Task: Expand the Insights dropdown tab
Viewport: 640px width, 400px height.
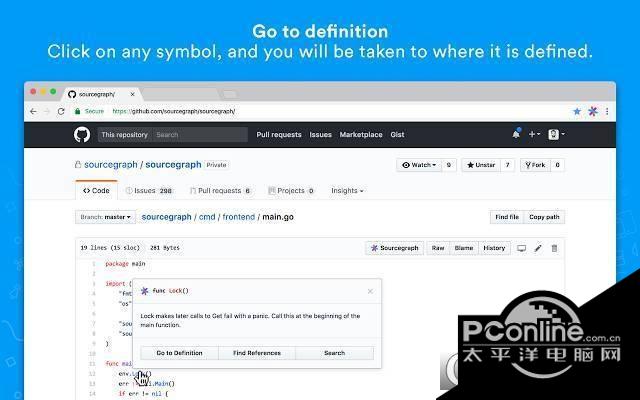Action: click(347, 191)
